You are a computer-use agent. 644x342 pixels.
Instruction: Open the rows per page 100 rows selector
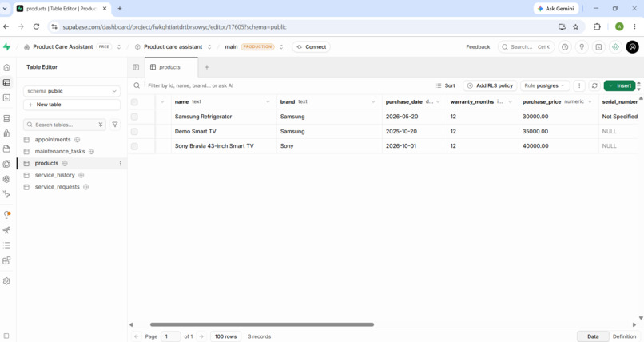(x=226, y=336)
